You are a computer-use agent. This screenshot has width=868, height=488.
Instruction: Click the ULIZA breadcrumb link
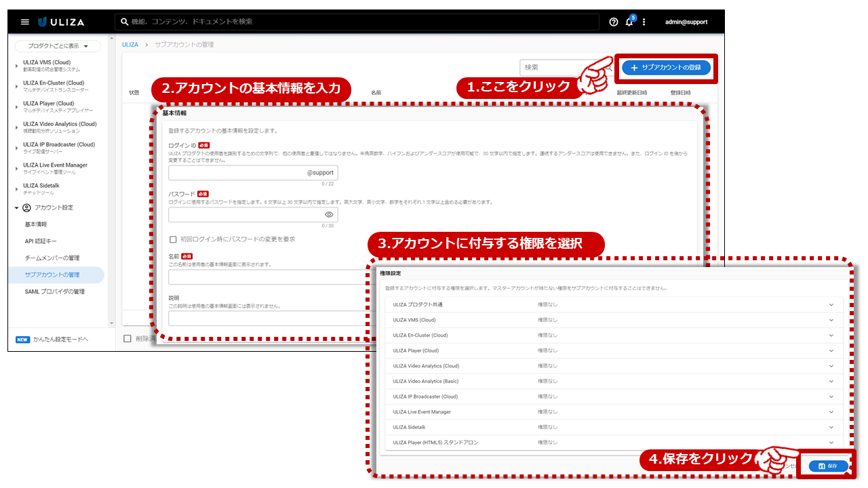[130, 45]
